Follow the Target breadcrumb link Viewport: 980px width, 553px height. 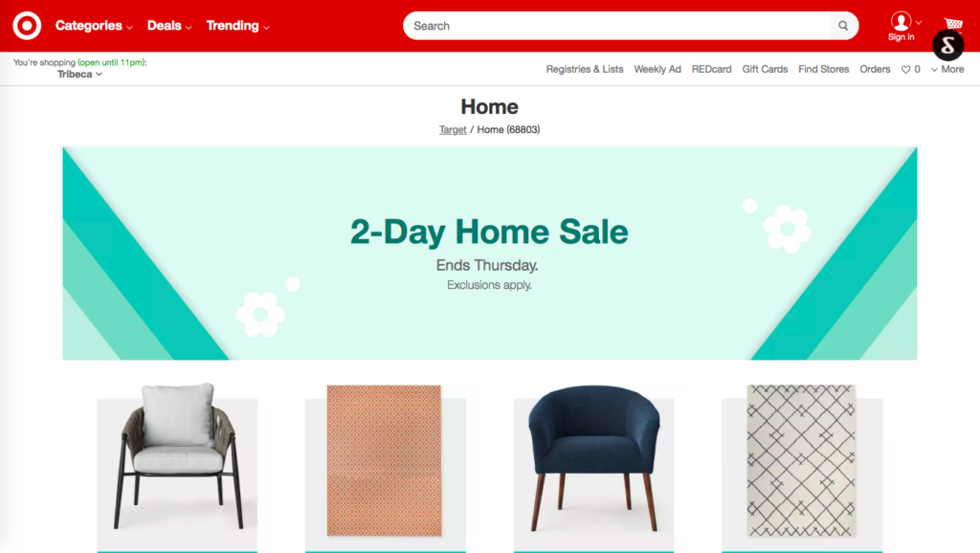coord(453,129)
